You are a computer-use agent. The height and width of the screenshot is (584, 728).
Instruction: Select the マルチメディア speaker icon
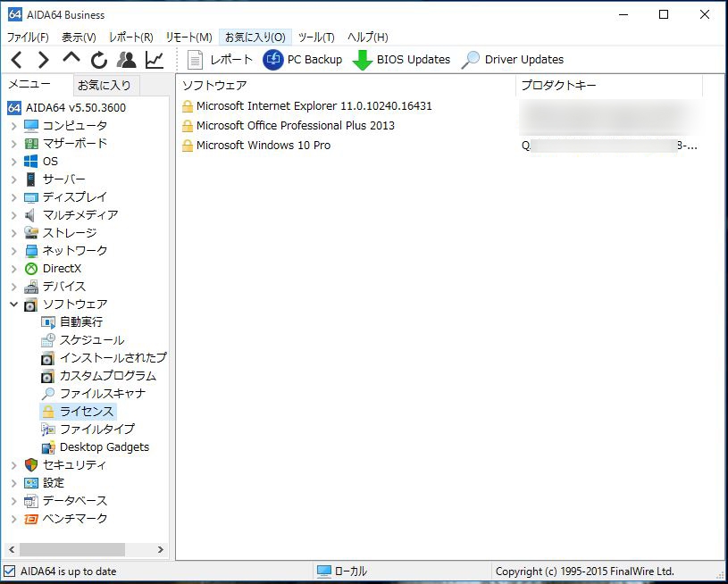(30, 215)
